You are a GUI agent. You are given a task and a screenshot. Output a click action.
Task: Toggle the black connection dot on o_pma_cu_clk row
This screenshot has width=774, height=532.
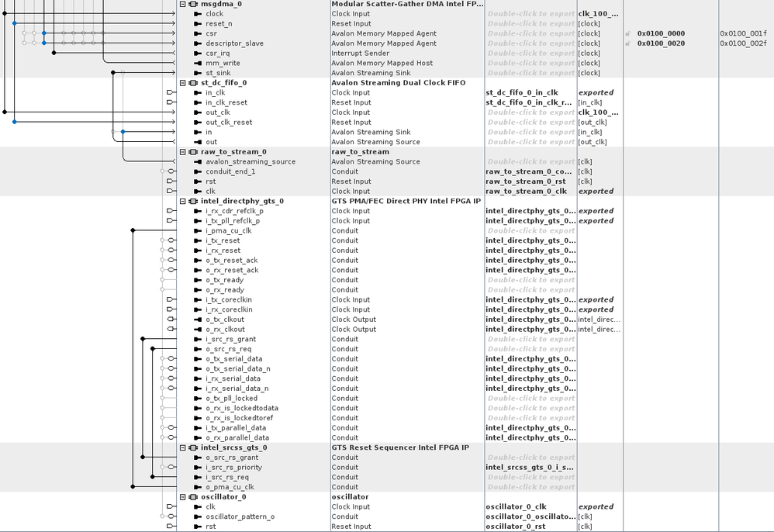coord(133,486)
